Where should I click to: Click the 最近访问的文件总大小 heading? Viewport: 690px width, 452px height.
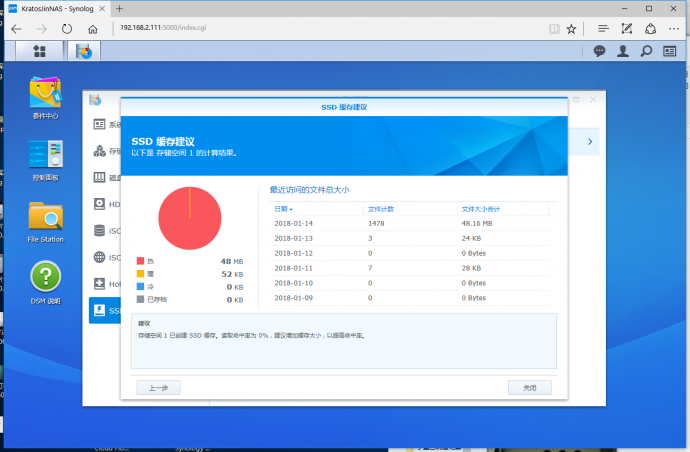pos(309,190)
